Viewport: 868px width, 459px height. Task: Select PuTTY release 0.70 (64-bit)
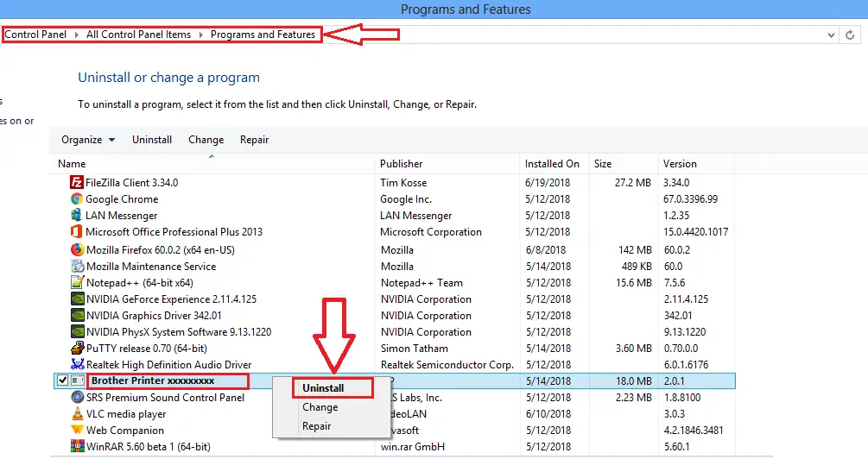pyautogui.click(x=147, y=349)
